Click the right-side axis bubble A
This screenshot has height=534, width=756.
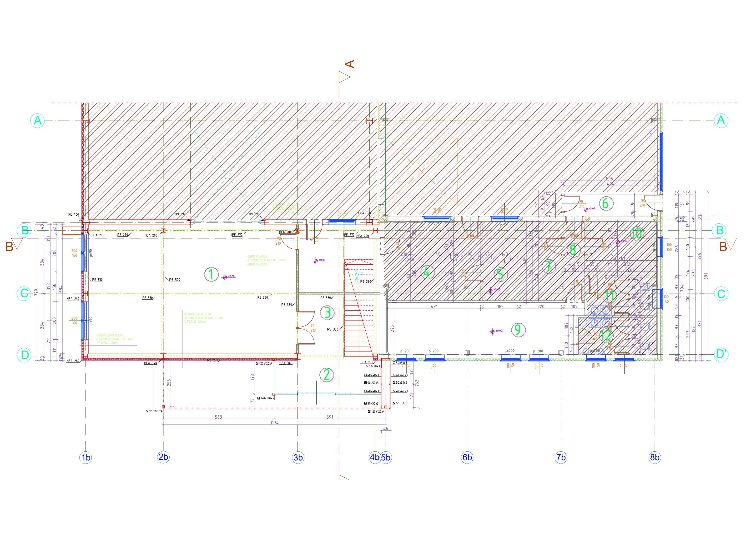[721, 120]
